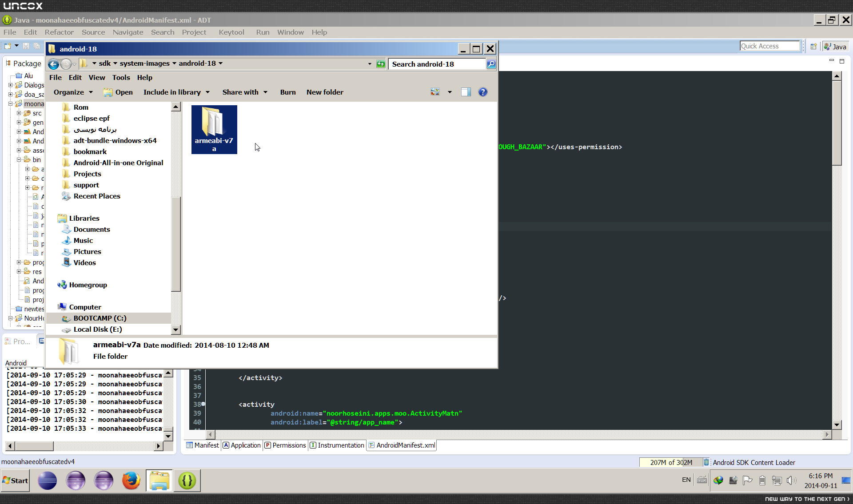Select adt-bundle-windows-x64 in navigation pane
This screenshot has width=853, height=504.
108,141
